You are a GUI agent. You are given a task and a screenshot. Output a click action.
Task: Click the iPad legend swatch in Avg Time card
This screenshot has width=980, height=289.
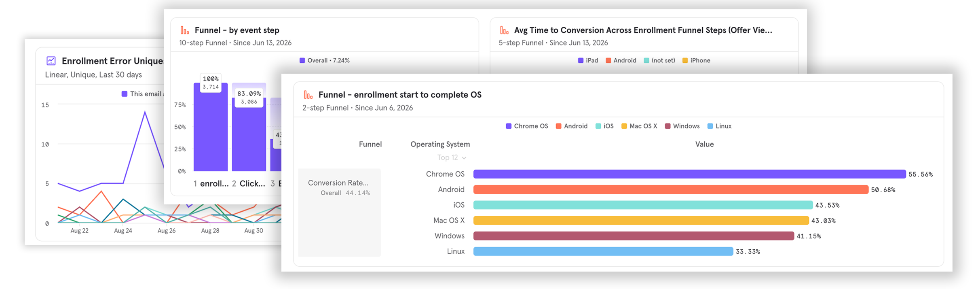[x=581, y=61]
